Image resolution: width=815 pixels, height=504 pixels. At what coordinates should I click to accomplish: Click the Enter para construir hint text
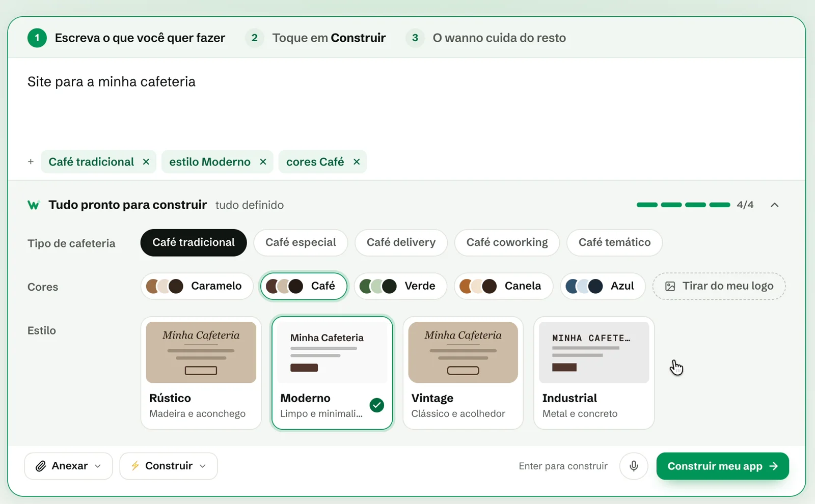pos(563,466)
